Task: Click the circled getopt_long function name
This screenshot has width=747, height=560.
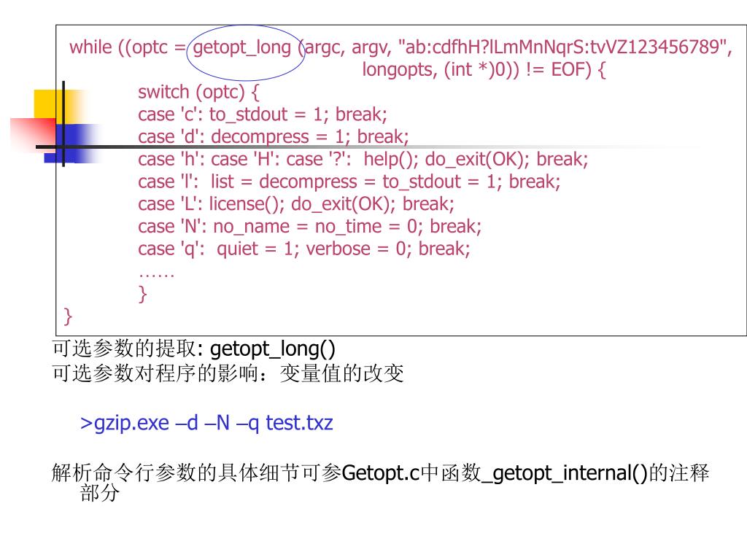Action: [242, 47]
